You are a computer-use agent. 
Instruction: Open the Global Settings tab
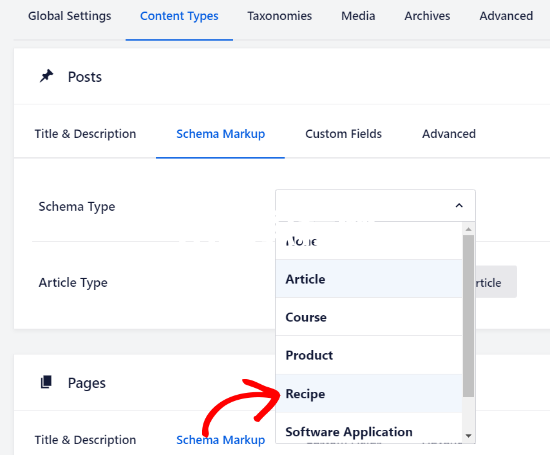tap(69, 16)
